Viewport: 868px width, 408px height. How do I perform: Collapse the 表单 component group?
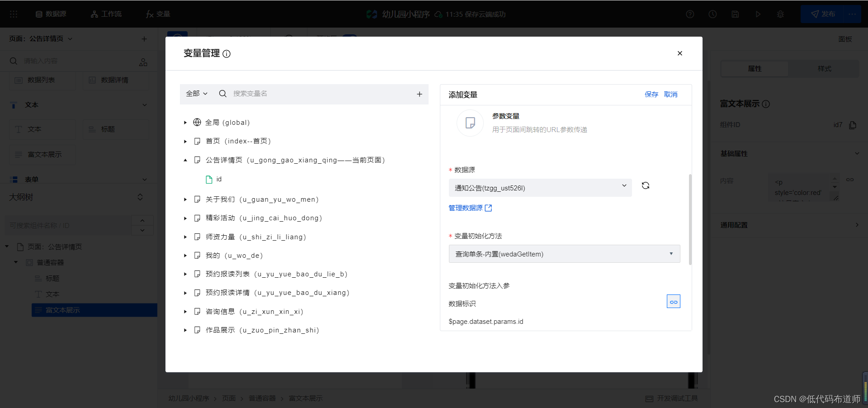coord(145,180)
